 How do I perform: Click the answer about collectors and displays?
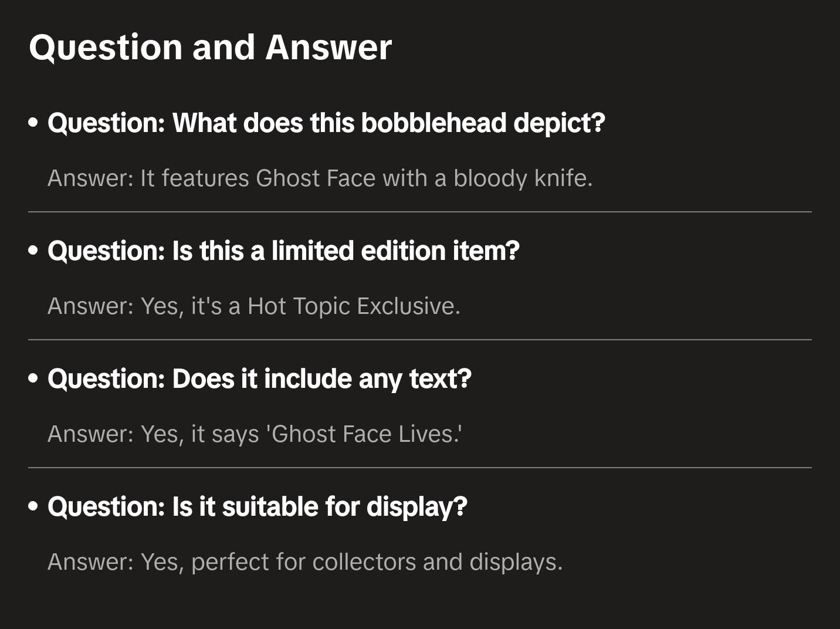point(305,562)
